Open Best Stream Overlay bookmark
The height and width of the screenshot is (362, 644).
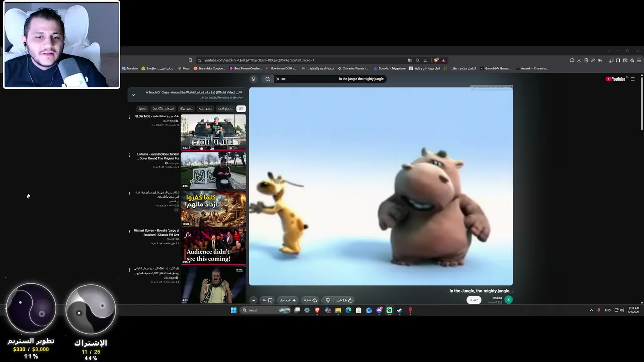(x=246, y=68)
